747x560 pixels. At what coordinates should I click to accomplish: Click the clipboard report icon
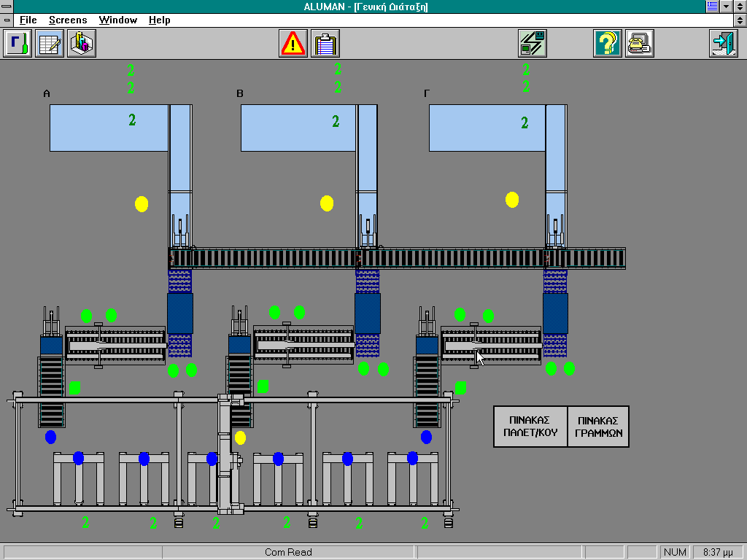pyautogui.click(x=325, y=44)
